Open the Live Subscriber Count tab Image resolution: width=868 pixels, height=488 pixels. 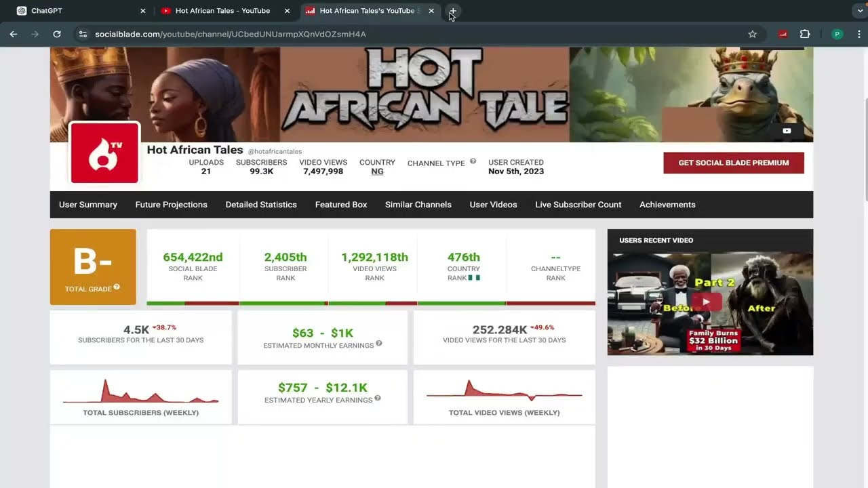(578, 205)
